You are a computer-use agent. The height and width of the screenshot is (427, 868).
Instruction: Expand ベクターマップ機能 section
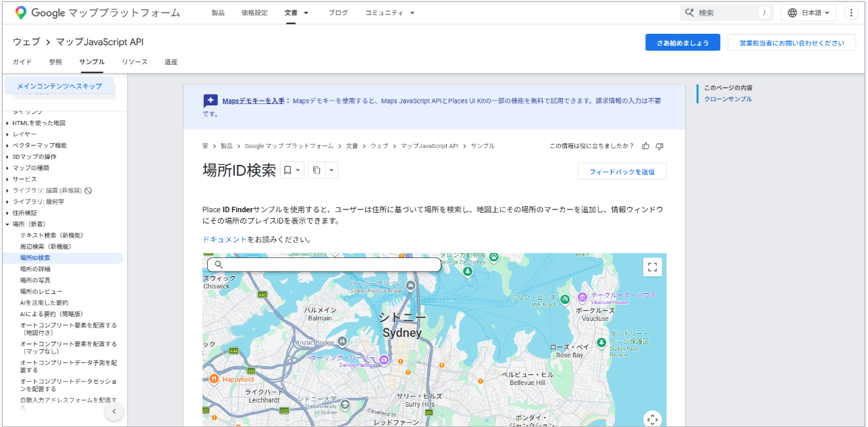click(x=7, y=145)
